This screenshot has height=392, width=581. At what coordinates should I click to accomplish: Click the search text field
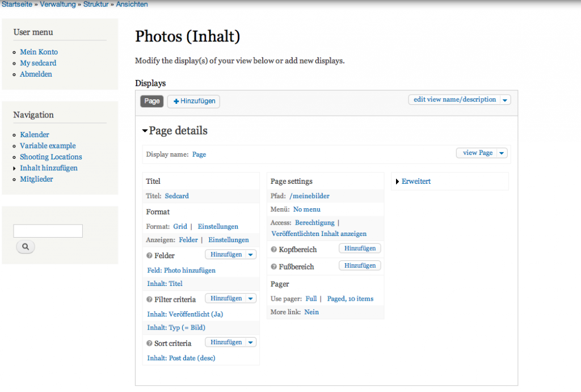click(x=48, y=231)
